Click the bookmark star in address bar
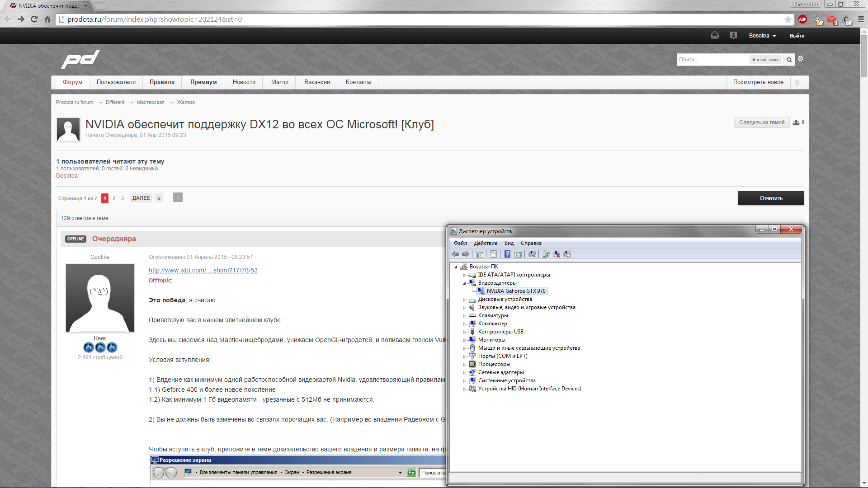Screen dimensions: 868x488 788,19
